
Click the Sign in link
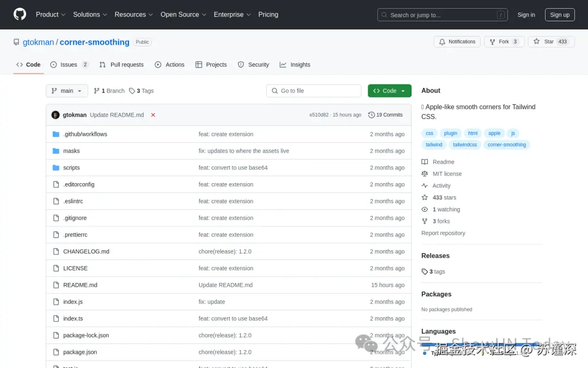pyautogui.click(x=526, y=15)
